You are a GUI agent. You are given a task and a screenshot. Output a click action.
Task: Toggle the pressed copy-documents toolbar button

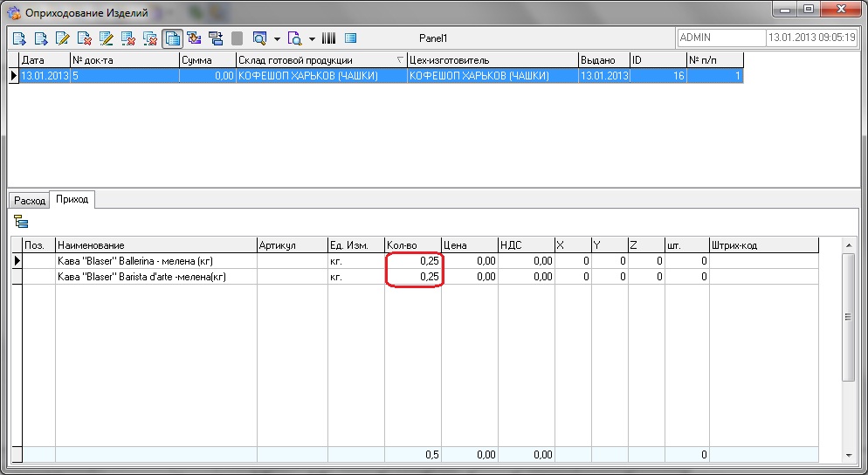(172, 38)
